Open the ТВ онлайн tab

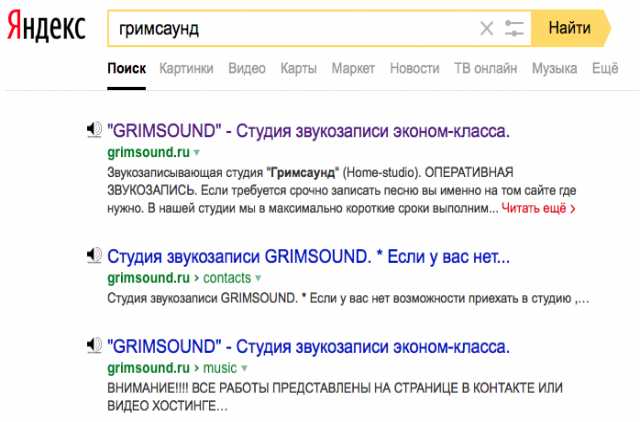[486, 68]
